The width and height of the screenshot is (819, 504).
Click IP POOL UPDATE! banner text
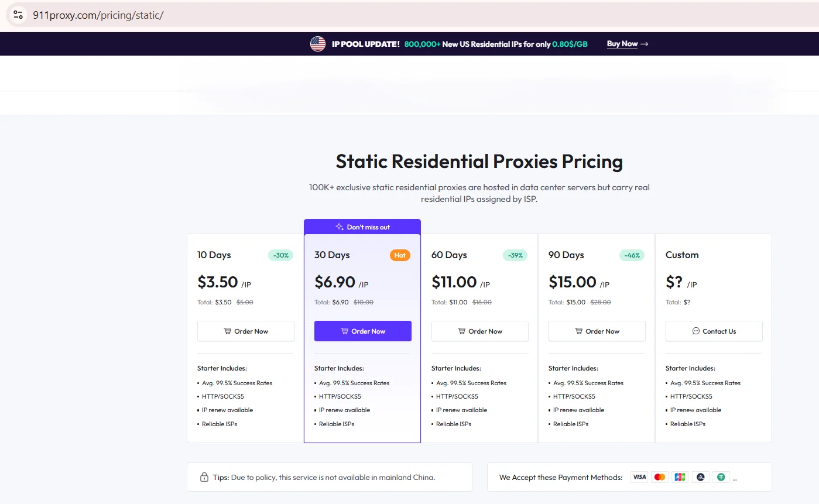coord(366,44)
